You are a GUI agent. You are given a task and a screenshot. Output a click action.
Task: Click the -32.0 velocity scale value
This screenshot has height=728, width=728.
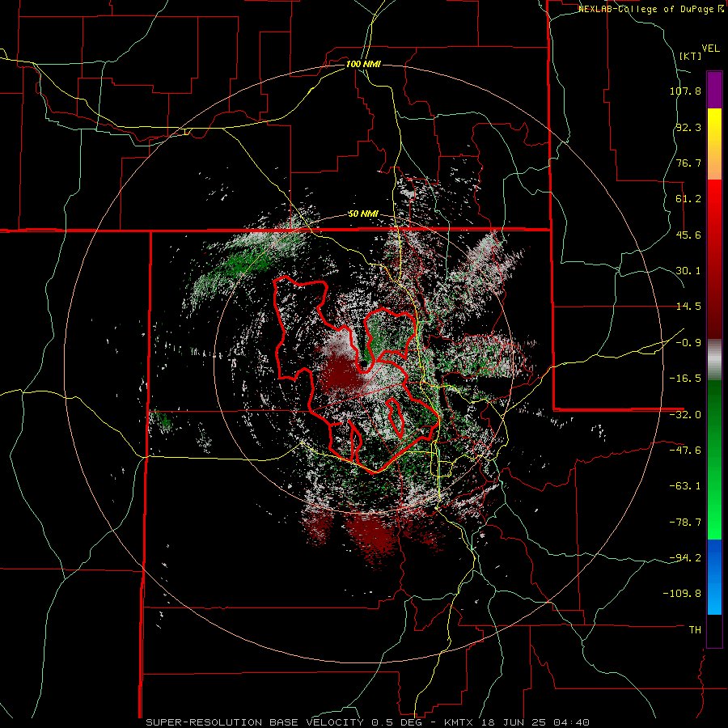[x=685, y=415]
